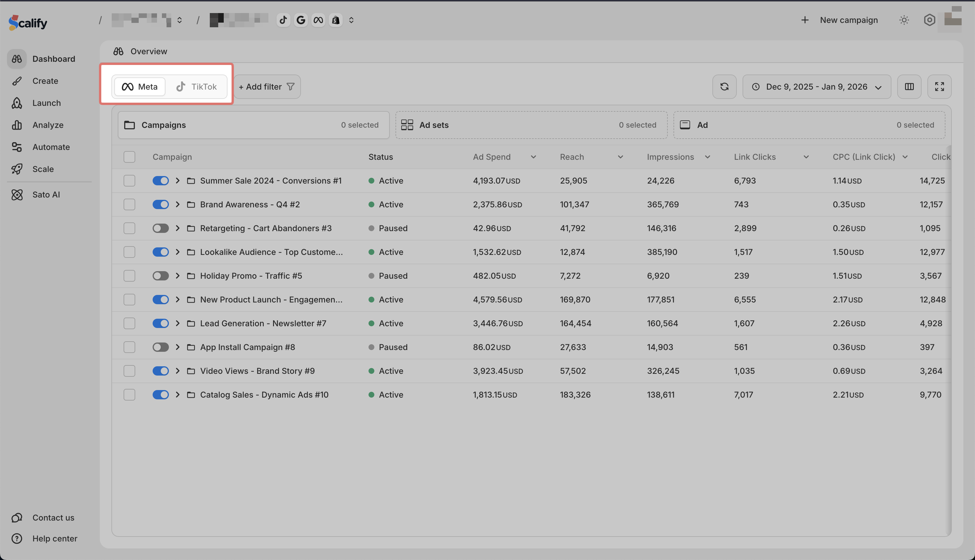Screen dimensions: 975x560
Task: Open Ad Spend column sort dropdown
Action: click(x=533, y=157)
